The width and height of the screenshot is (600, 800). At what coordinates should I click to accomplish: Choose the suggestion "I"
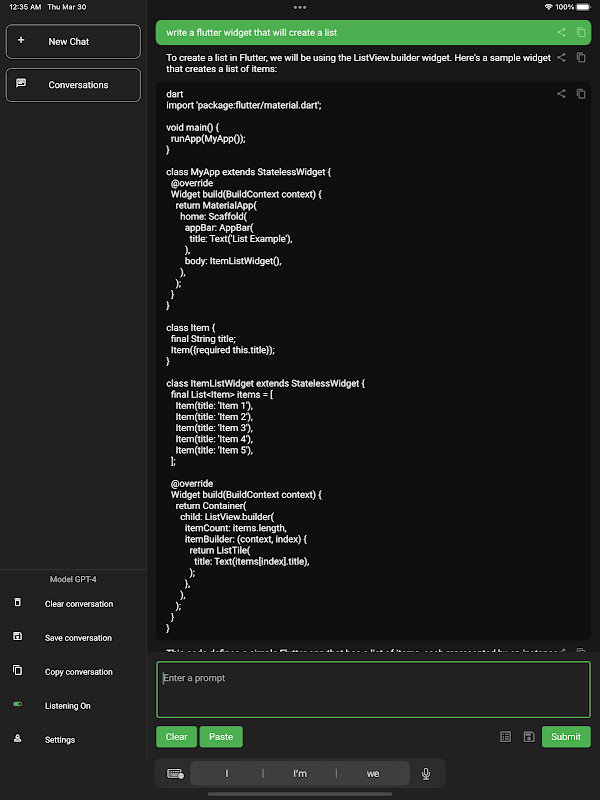point(227,773)
